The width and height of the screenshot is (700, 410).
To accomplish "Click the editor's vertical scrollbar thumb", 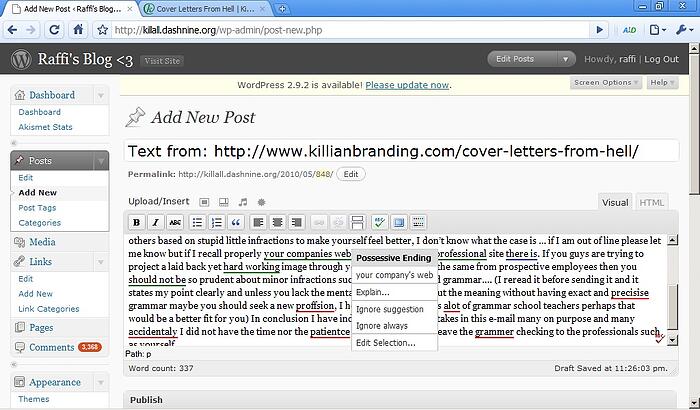I will 673,306.
